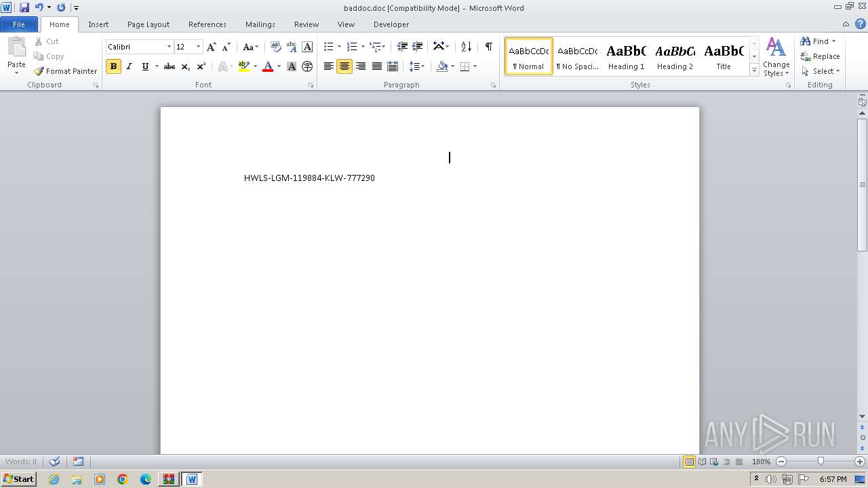Click the Decrease Indent icon
The width and height of the screenshot is (868, 488).
(402, 47)
